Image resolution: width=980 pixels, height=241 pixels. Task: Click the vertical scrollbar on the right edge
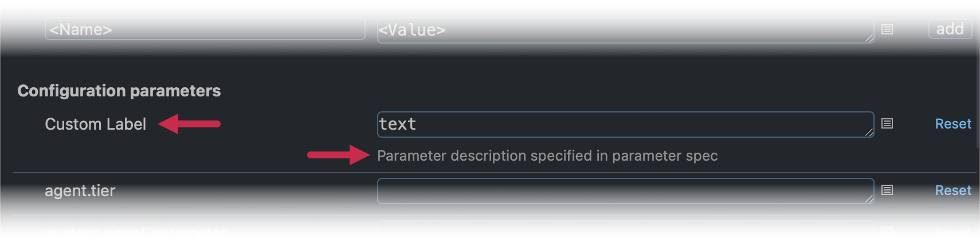tap(978, 100)
